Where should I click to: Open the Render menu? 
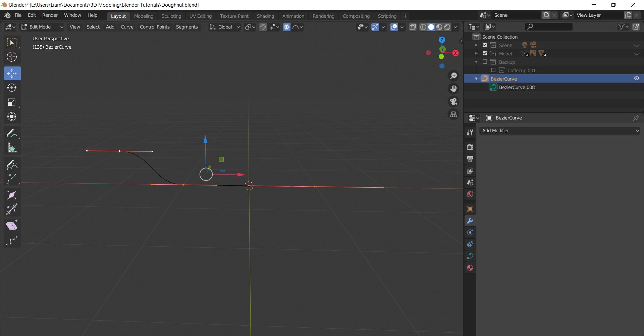(x=50, y=15)
